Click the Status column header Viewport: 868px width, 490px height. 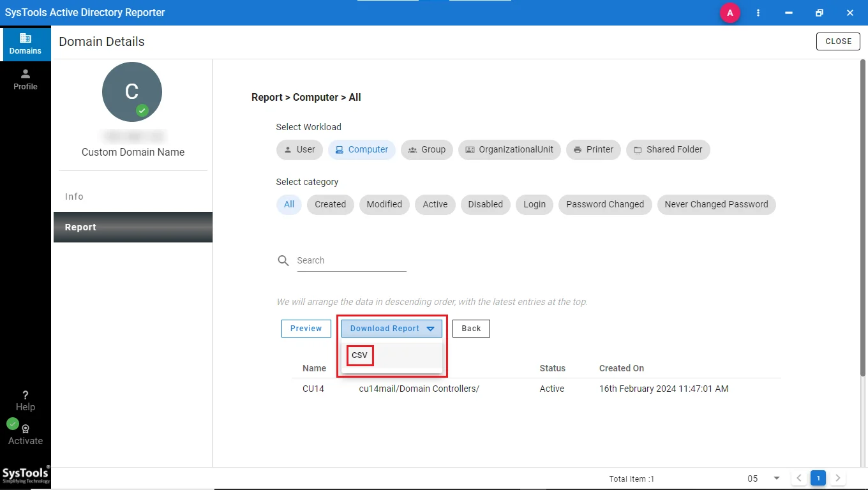tap(553, 368)
